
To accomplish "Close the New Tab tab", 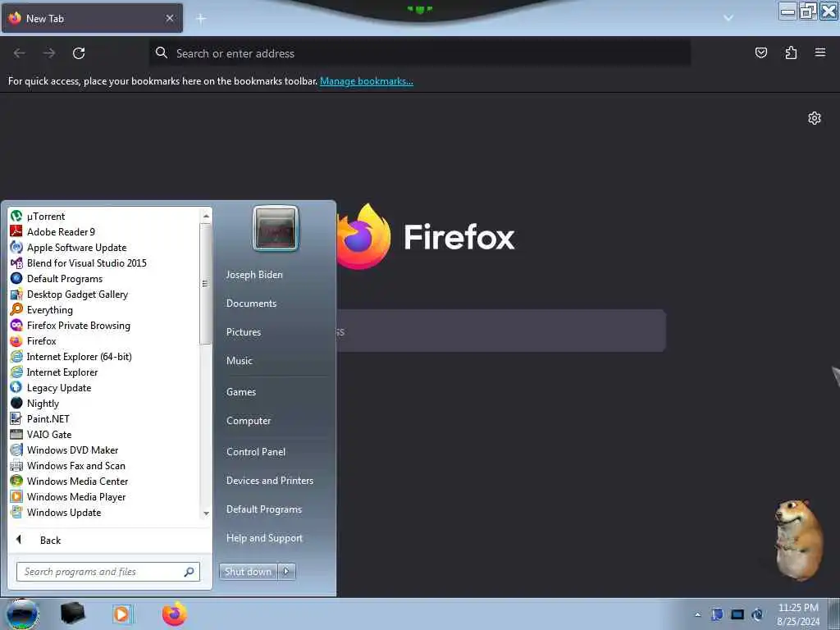I will pyautogui.click(x=170, y=18).
